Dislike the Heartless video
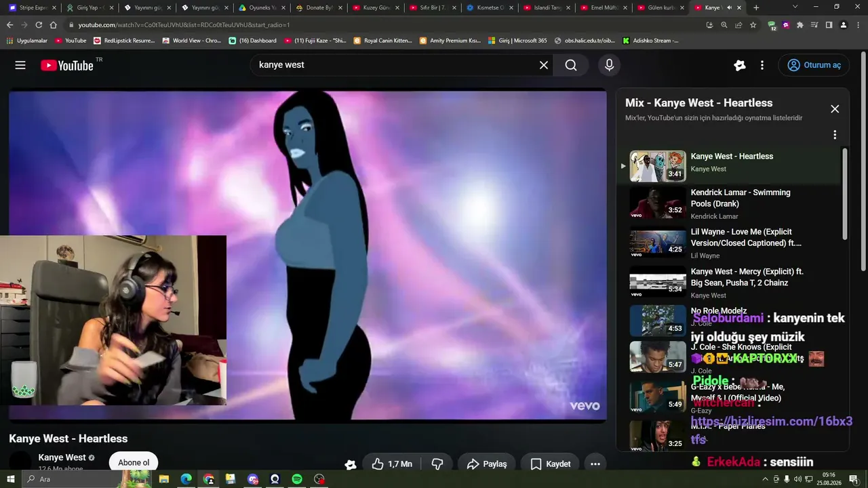Screen dimensions: 868x488 point(437,464)
